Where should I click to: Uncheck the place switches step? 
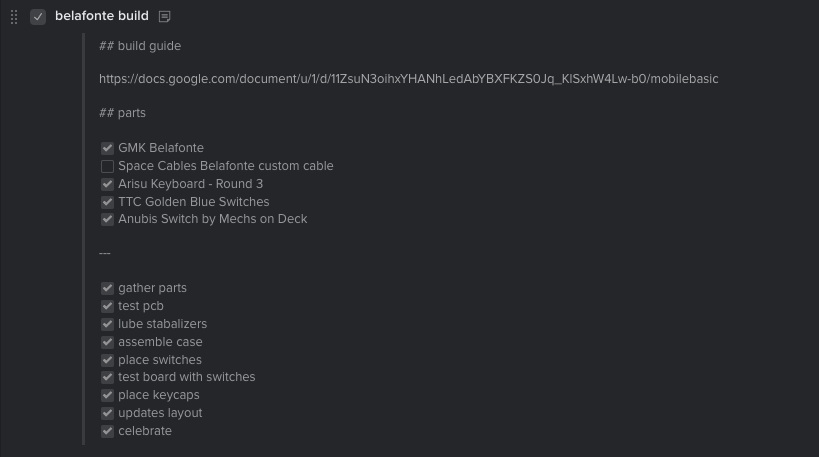[108, 360]
